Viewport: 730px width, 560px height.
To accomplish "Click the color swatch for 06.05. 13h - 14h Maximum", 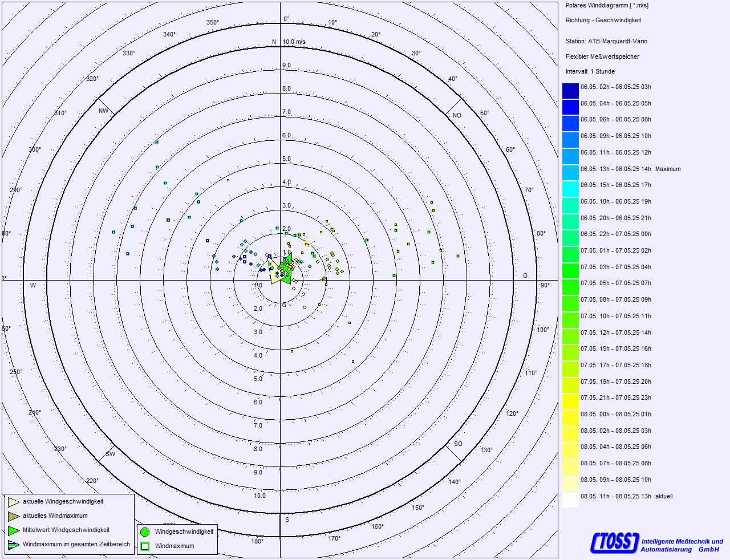I will pos(570,173).
